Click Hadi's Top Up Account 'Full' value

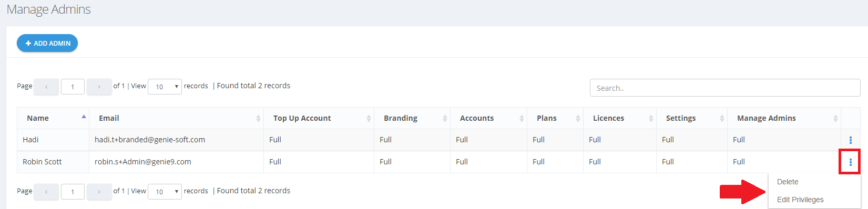pos(275,140)
